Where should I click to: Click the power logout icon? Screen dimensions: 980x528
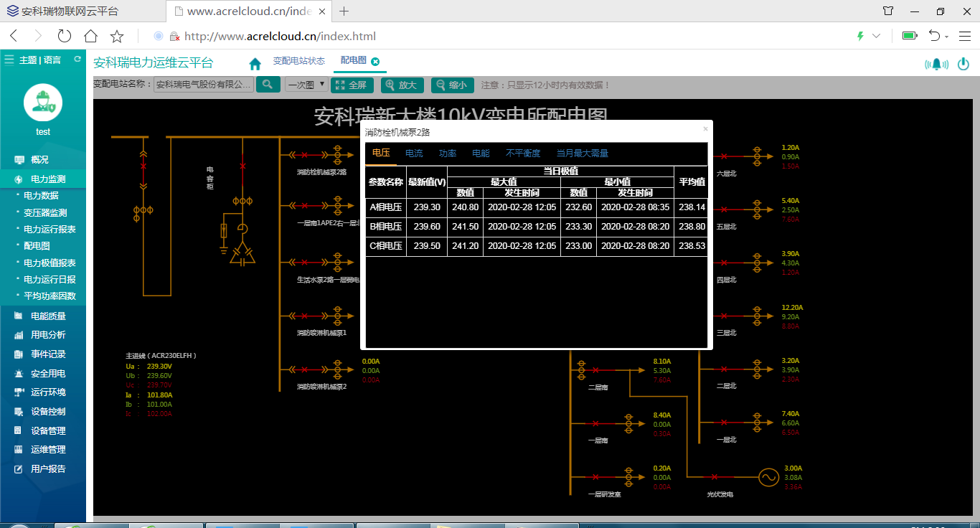coord(963,64)
